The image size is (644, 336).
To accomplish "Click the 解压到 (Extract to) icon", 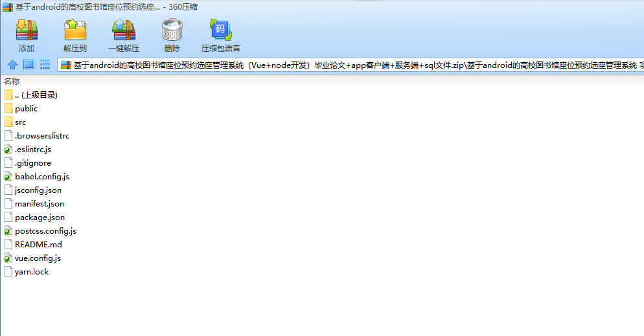I will (75, 30).
